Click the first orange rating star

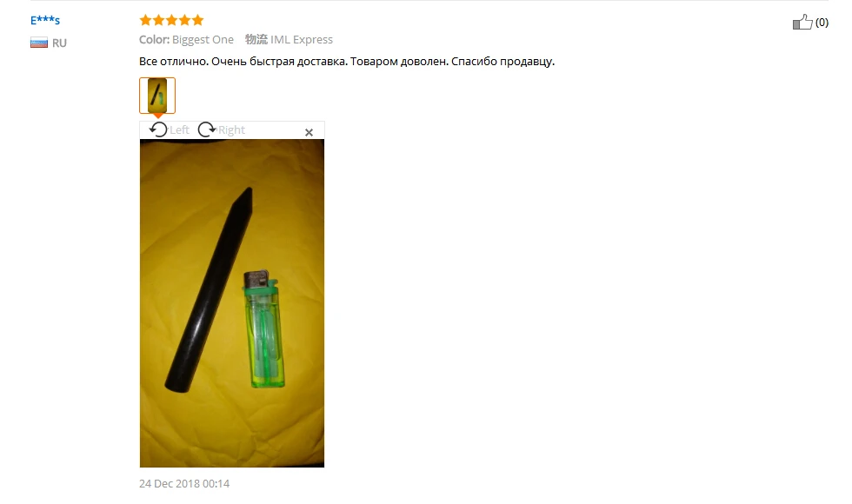click(x=145, y=21)
